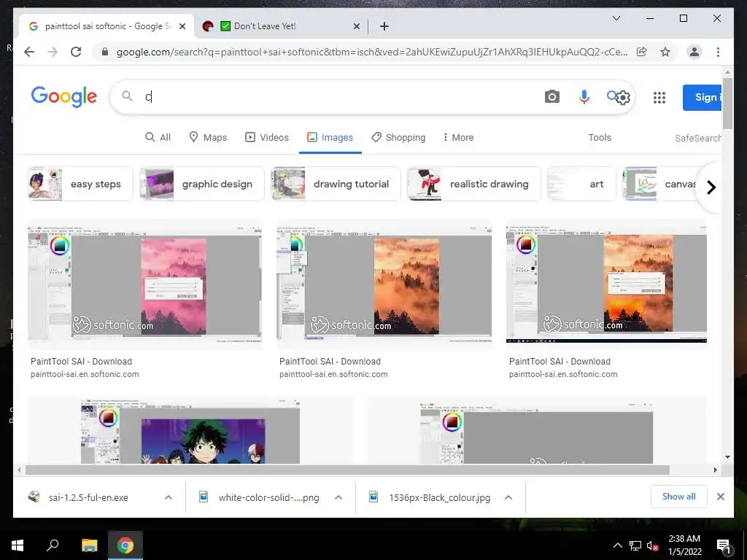Bookmark this page with the star
The height and width of the screenshot is (560, 747).
[665, 52]
